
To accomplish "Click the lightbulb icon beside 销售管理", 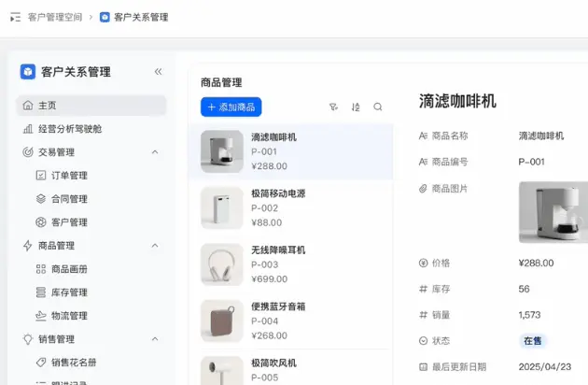I will click(28, 339).
